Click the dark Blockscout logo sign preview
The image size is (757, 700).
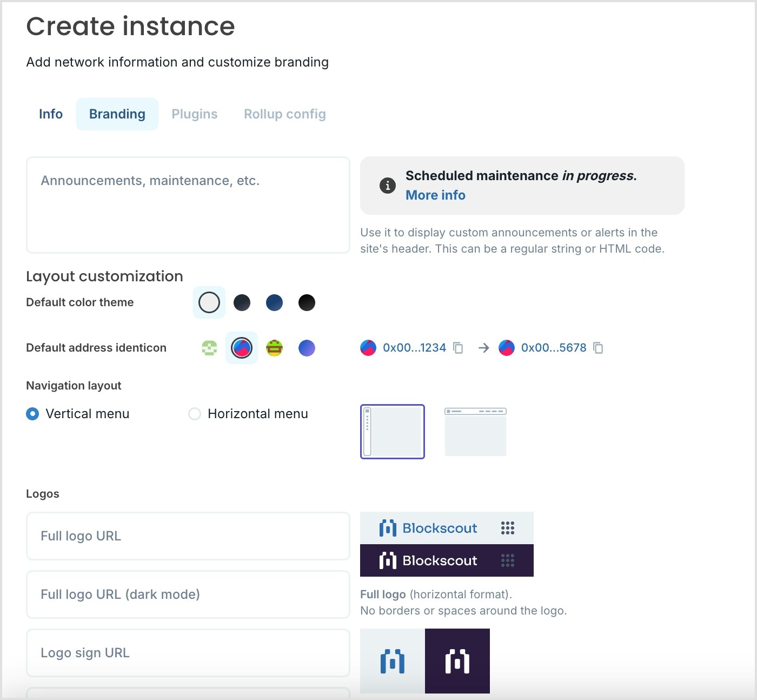(457, 661)
